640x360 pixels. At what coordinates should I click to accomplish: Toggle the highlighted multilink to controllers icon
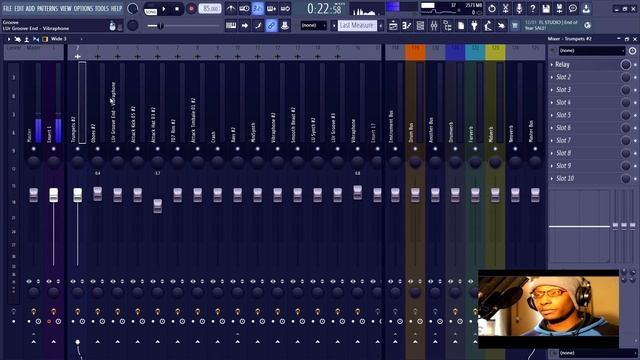(x=271, y=25)
